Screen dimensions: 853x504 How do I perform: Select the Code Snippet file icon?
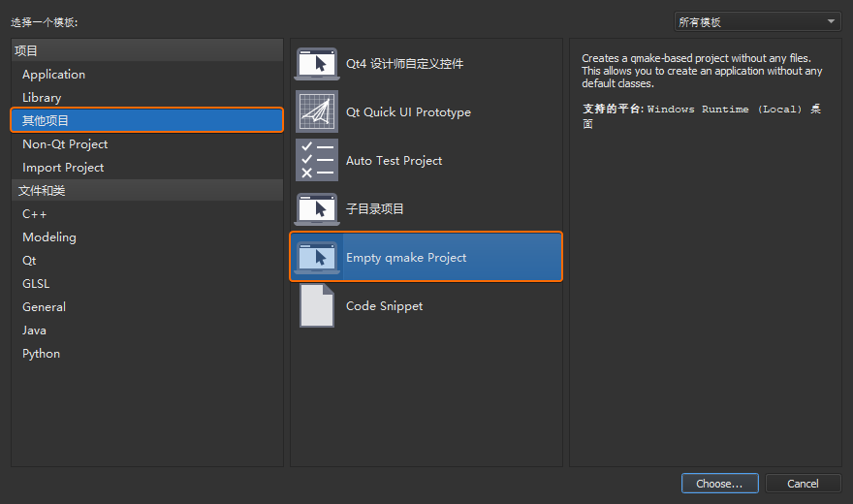coord(317,306)
